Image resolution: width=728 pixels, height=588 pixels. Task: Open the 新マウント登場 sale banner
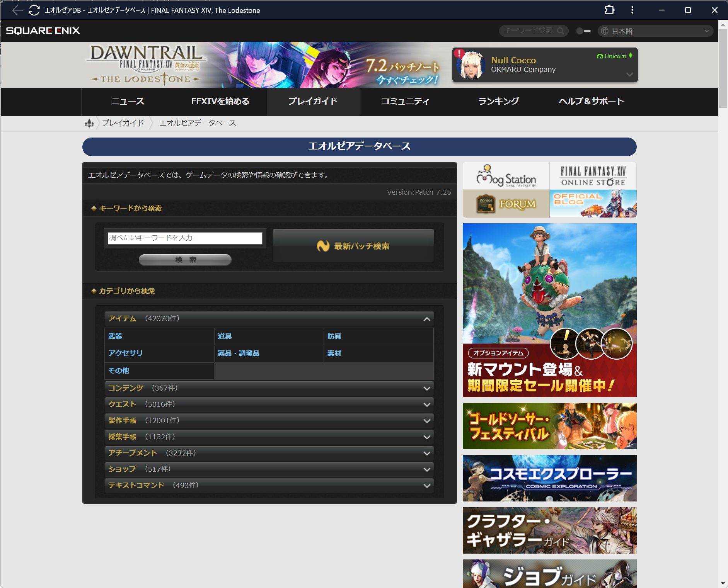pos(549,310)
